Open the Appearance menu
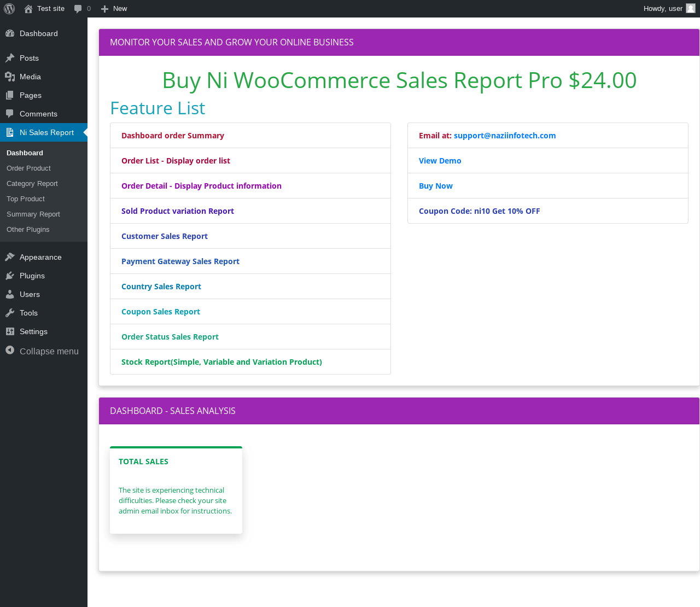Viewport: 700px width, 607px height. point(44,257)
